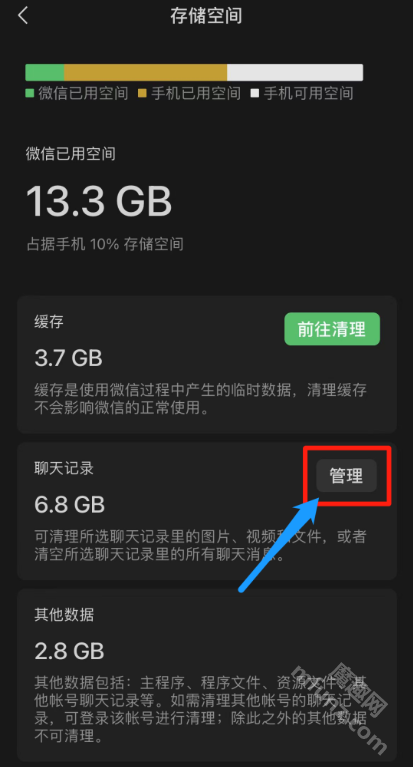Viewport: 413px width, 767px height.
Task: Click the white phone available legend square
Action: [254, 93]
